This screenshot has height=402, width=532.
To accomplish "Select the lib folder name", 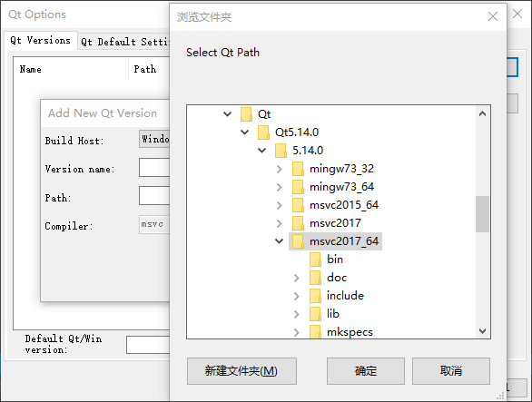I will (333, 314).
